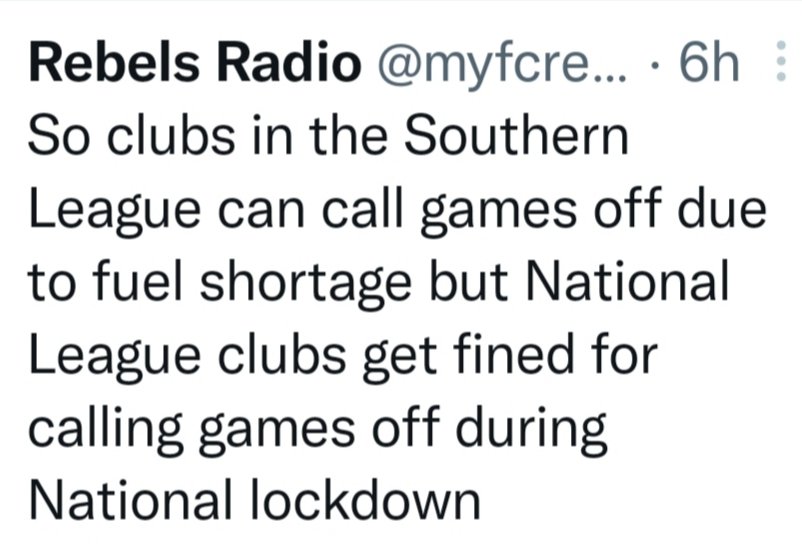
Task: Open the Rebels Radio profile name
Action: click(x=195, y=63)
